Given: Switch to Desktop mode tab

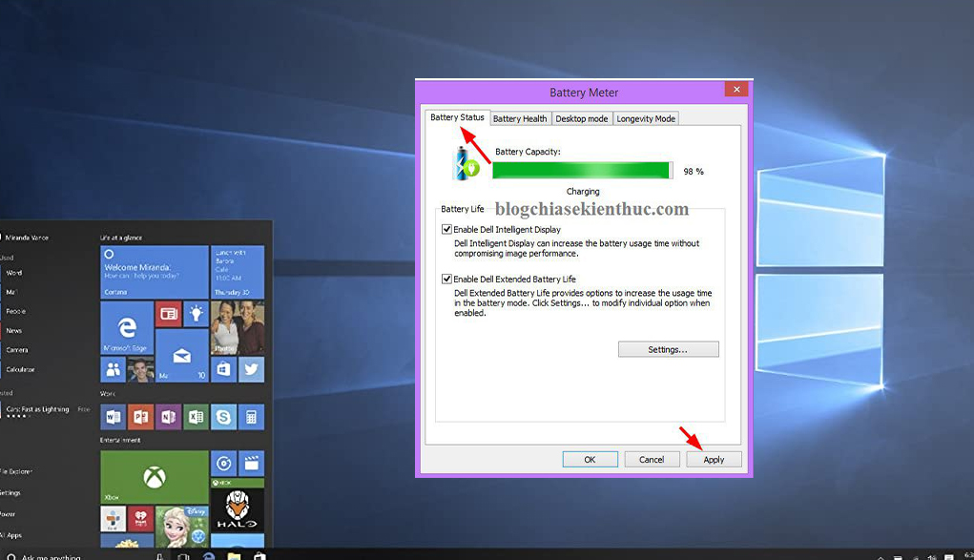Looking at the screenshot, I should click(x=581, y=118).
